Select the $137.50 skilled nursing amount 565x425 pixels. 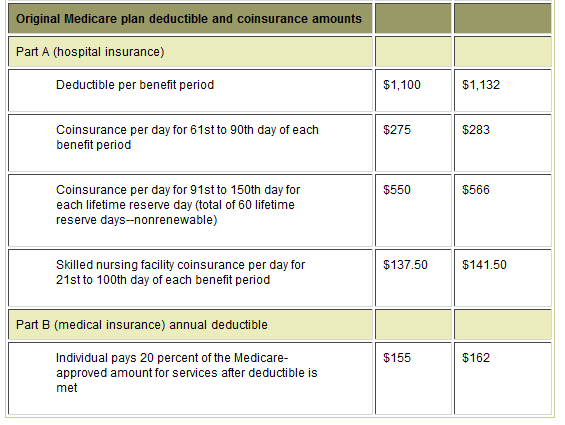(405, 265)
